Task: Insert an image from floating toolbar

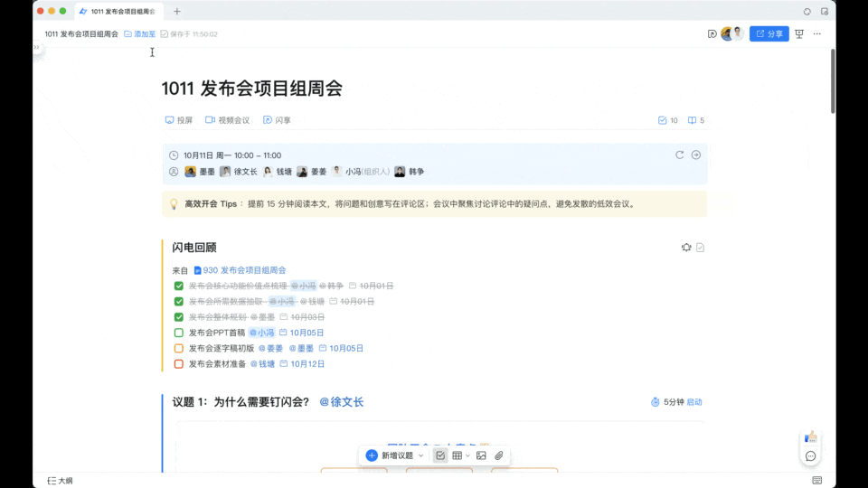Action: 481,455
